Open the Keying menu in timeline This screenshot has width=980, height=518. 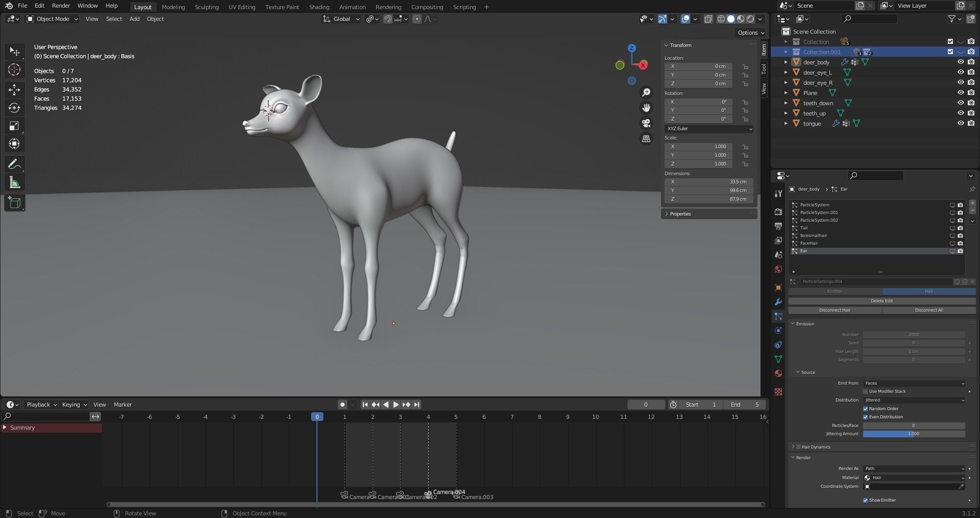[x=74, y=405]
